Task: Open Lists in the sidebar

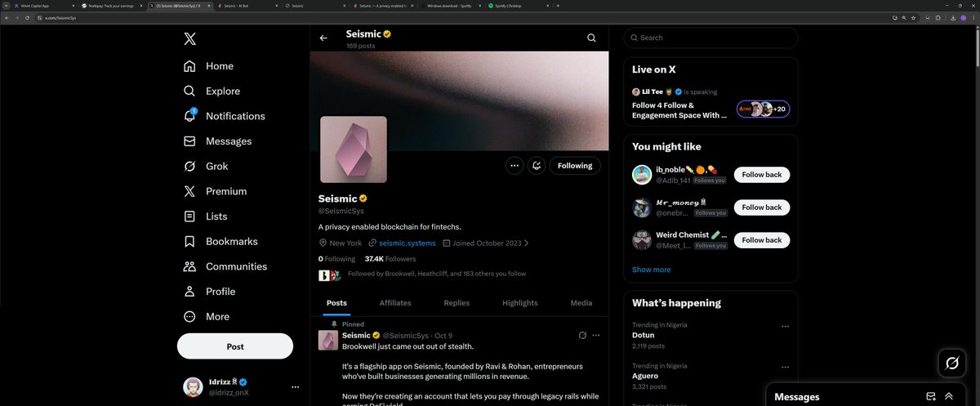Action: pyautogui.click(x=205, y=216)
